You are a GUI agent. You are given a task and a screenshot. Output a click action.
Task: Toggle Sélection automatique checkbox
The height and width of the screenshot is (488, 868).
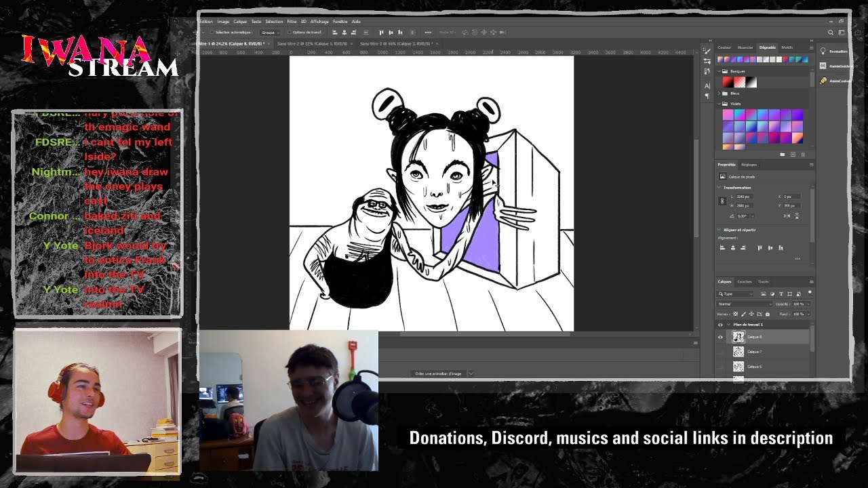212,32
